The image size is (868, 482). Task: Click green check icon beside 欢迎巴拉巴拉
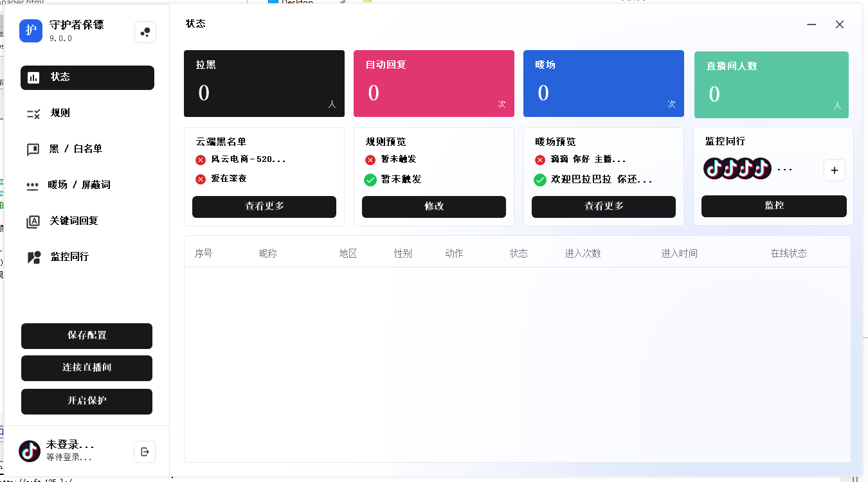click(540, 180)
